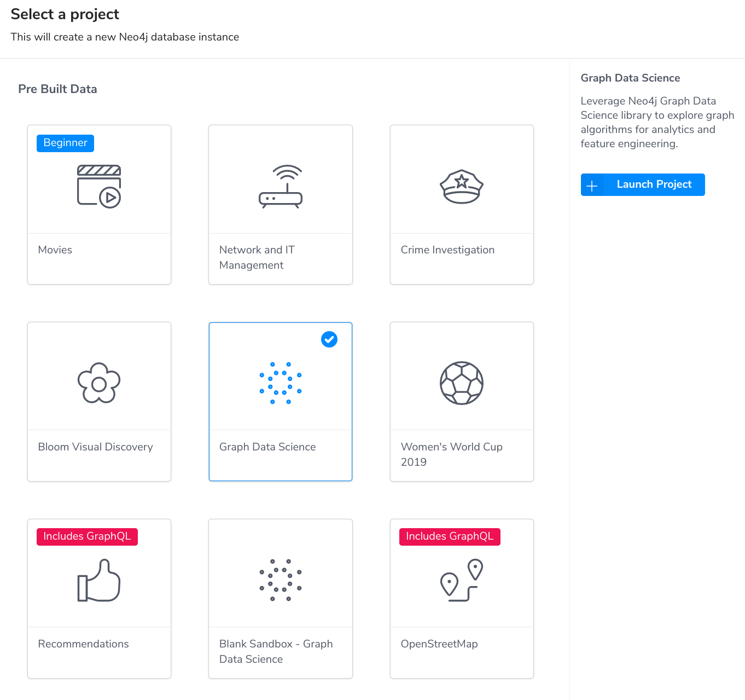Select Blank Sandbox - Graph Data Science title
The width and height of the screenshot is (745, 700).
point(276,651)
